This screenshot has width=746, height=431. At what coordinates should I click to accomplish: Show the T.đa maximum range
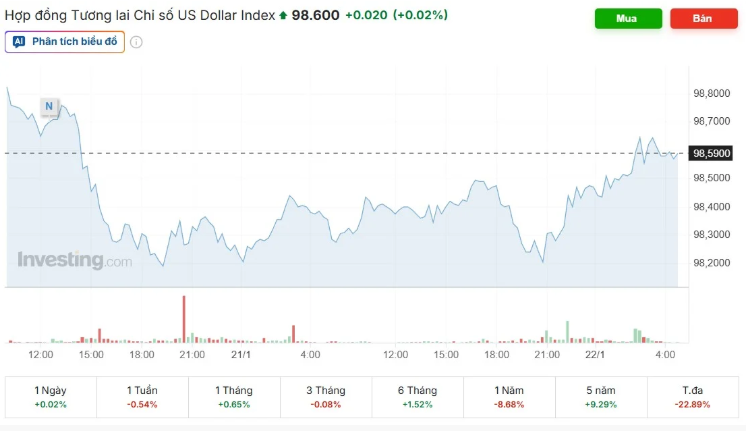(692, 397)
